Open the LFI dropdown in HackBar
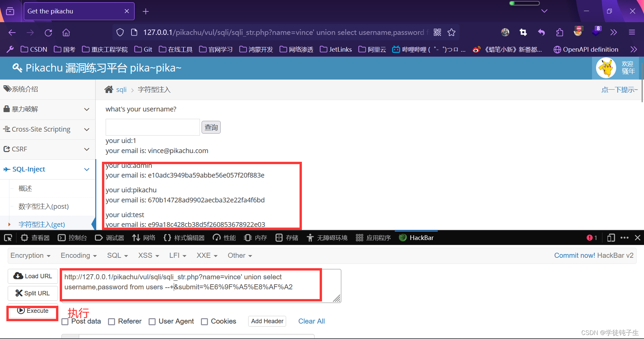This screenshot has height=339, width=644. (x=178, y=255)
